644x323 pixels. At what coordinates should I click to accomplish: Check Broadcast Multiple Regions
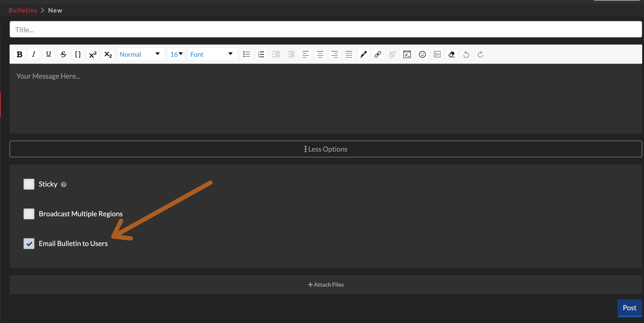[x=29, y=214]
